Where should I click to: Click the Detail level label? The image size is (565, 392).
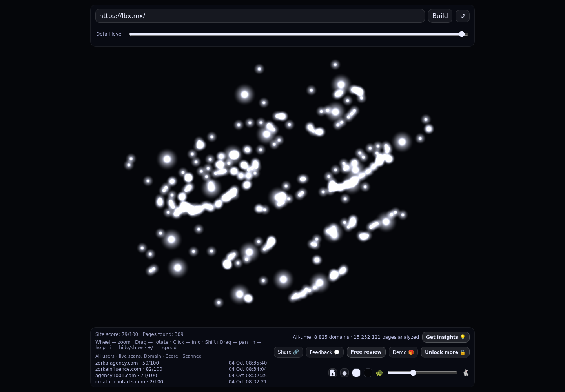tap(109, 34)
